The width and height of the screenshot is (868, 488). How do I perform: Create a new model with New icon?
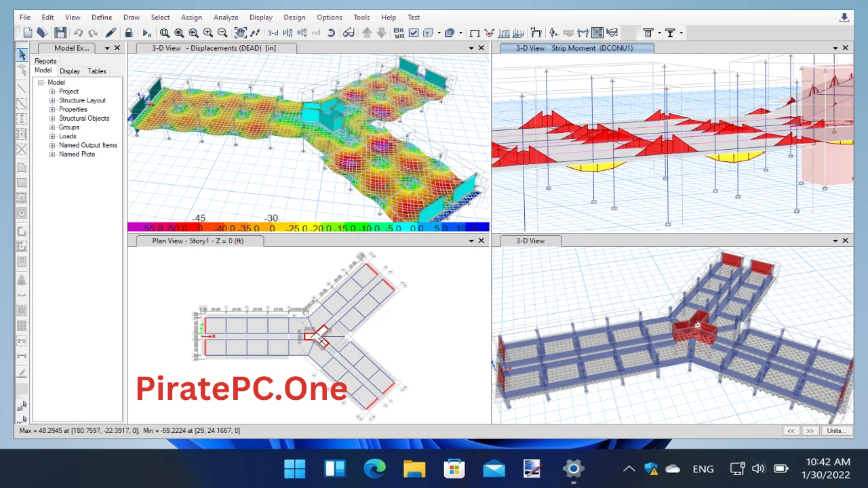pos(28,33)
